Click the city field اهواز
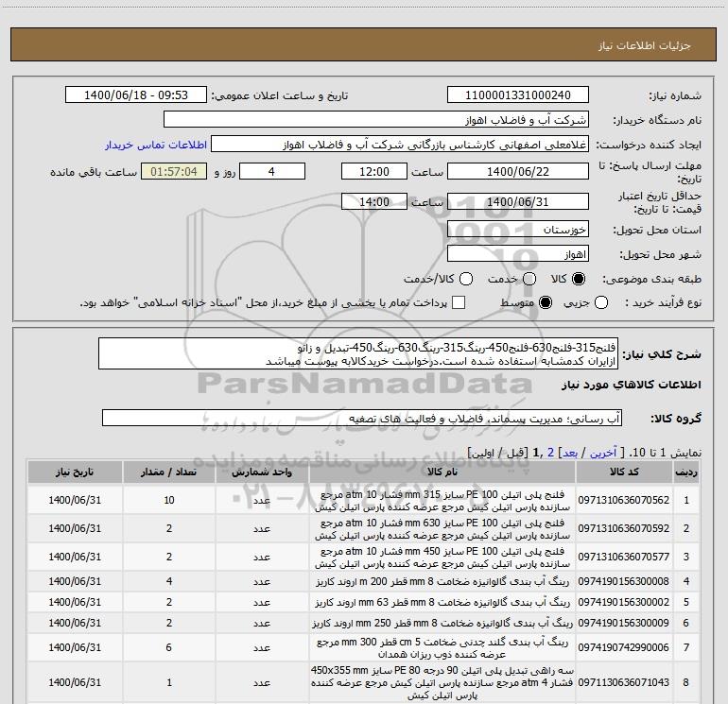Viewport: 728px width, 704px height. [x=518, y=254]
